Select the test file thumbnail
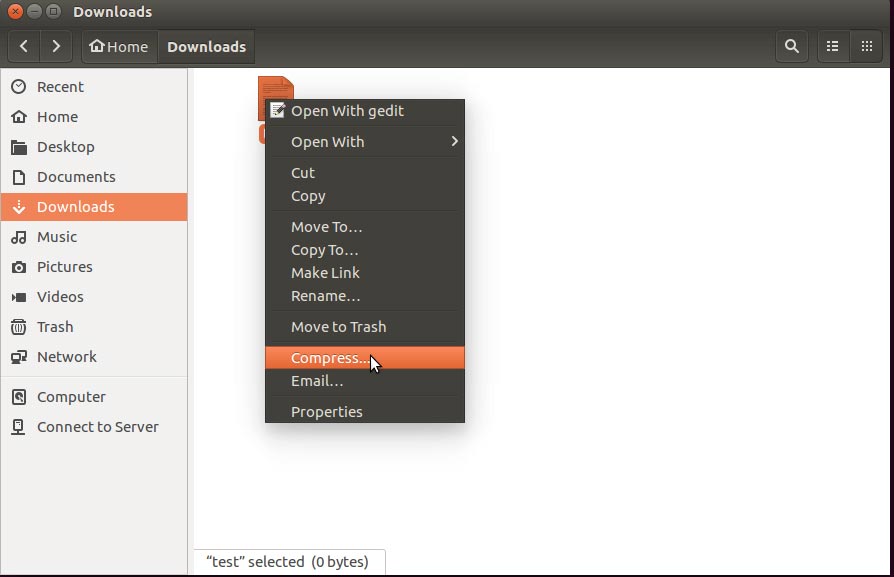894x577 pixels. (275, 87)
